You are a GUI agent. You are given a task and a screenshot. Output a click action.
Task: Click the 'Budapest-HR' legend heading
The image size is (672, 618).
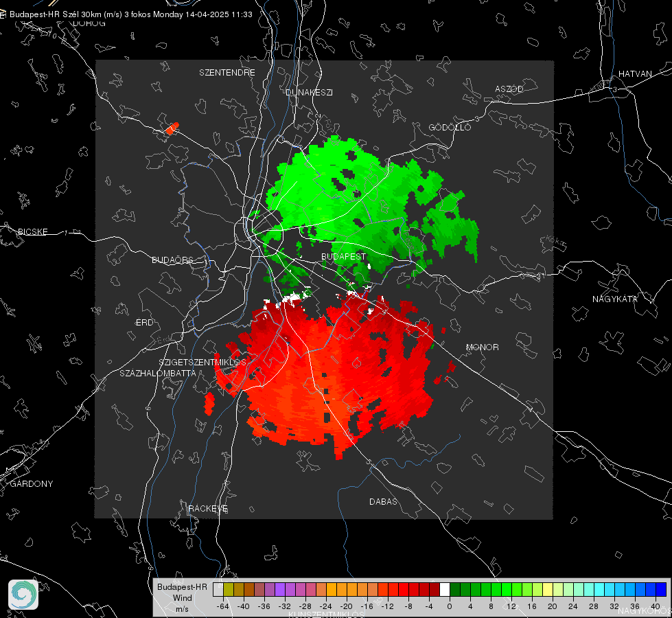coord(182,586)
